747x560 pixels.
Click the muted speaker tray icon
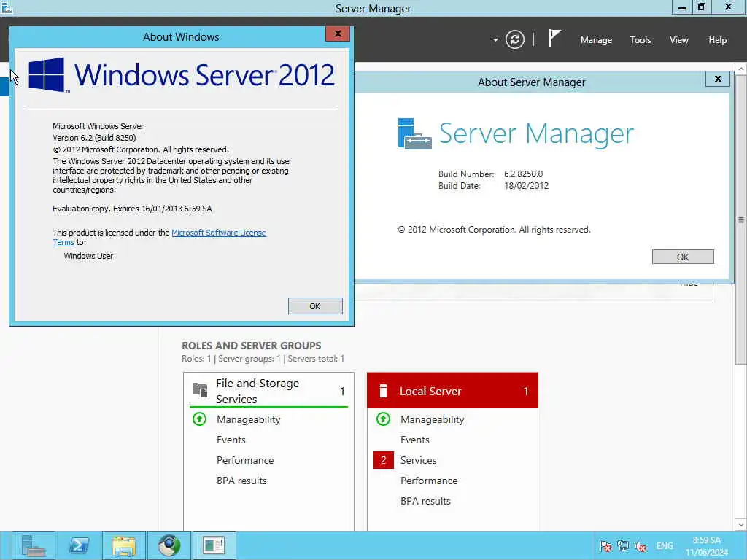640,546
